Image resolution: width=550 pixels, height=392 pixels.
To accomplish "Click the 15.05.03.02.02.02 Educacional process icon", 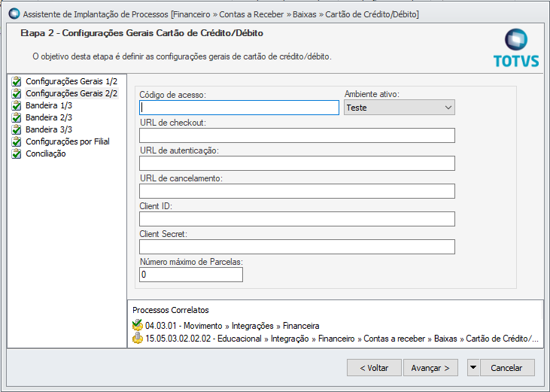I will (137, 339).
